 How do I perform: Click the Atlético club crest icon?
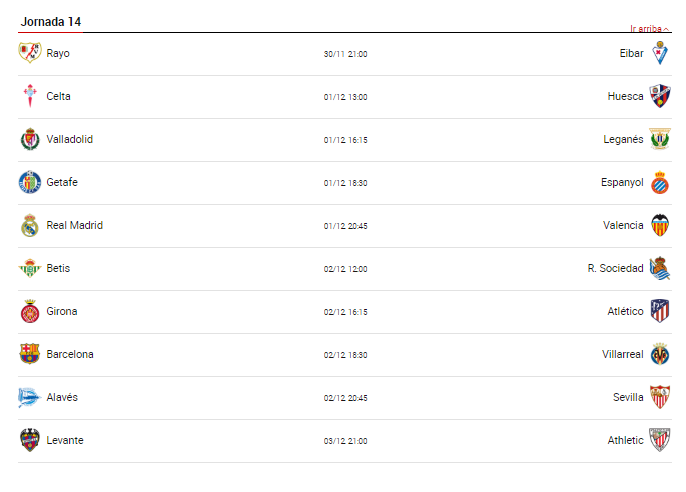point(660,311)
